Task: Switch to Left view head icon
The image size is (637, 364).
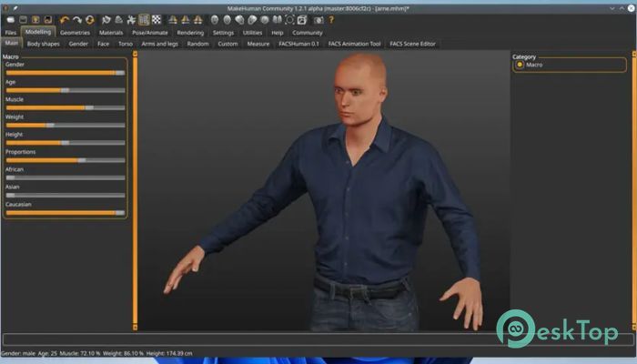Action: [239, 19]
